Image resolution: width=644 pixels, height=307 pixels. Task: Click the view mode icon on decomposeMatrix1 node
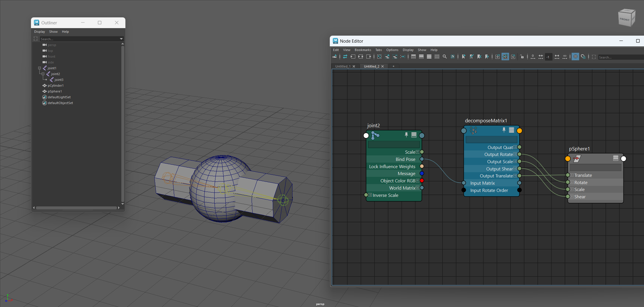pos(512,130)
